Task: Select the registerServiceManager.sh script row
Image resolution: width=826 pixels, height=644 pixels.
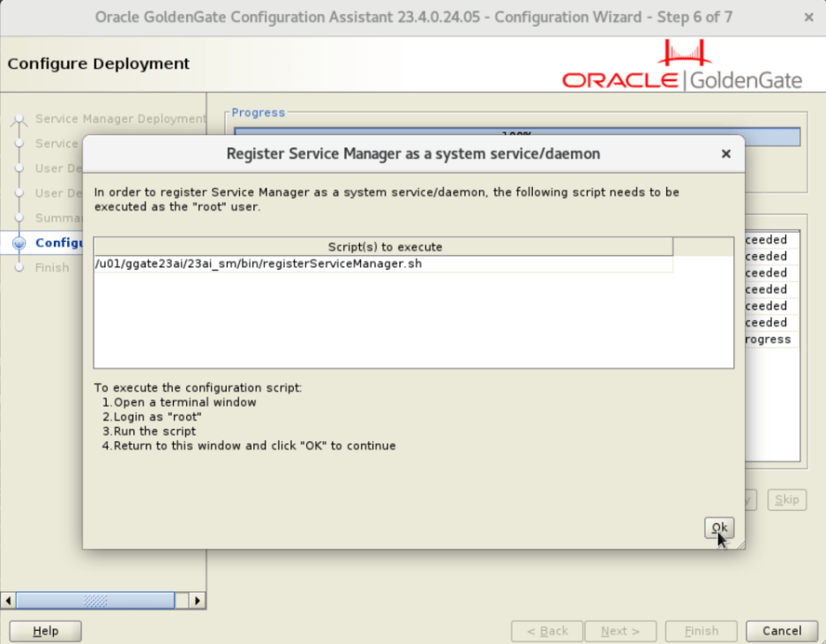Action: pos(383,264)
